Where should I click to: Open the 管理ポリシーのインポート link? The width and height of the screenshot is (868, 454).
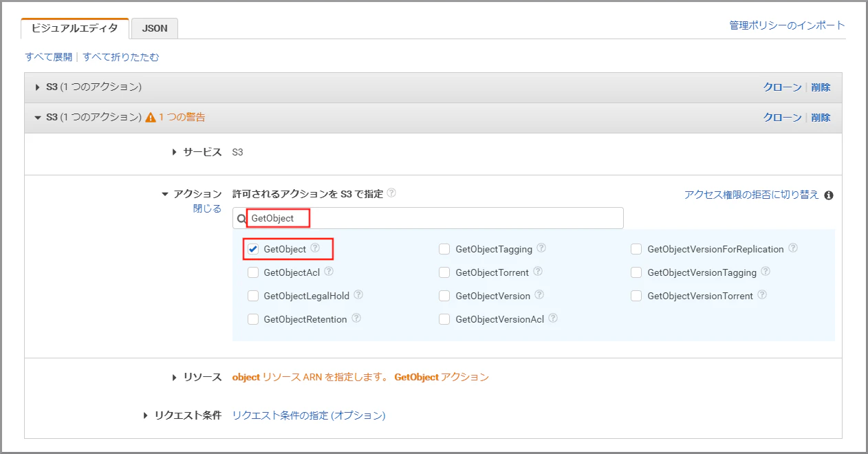tap(788, 25)
